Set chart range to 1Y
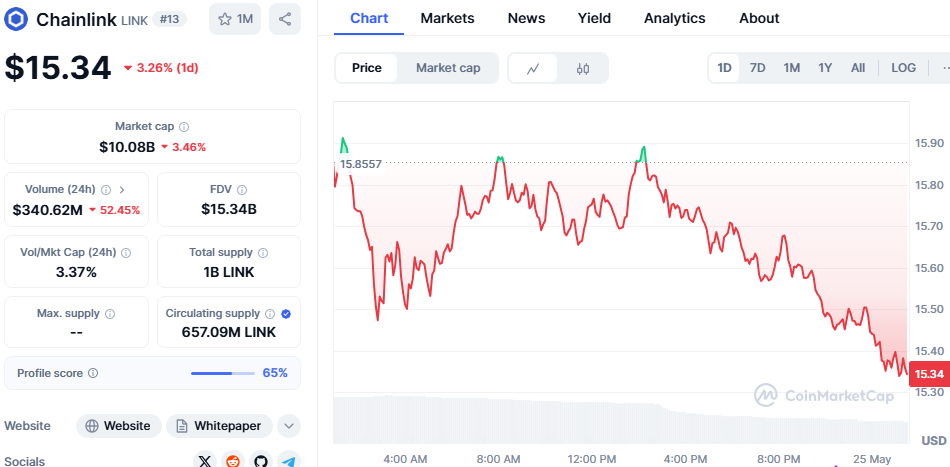950x467 pixels. [x=825, y=68]
